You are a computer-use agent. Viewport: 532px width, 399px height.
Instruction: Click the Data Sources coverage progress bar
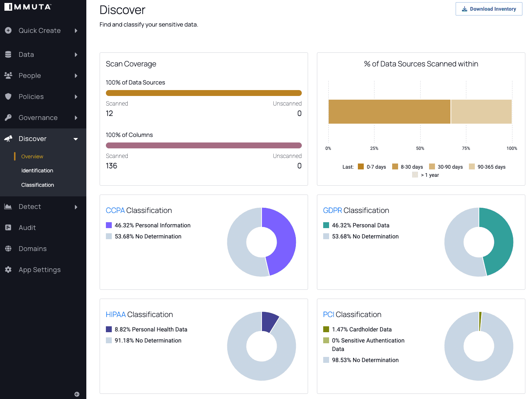(204, 93)
